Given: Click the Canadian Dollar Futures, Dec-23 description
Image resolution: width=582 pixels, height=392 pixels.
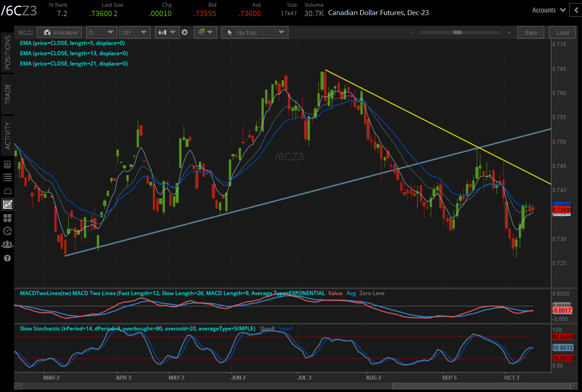Looking at the screenshot, I should pyautogui.click(x=378, y=13).
